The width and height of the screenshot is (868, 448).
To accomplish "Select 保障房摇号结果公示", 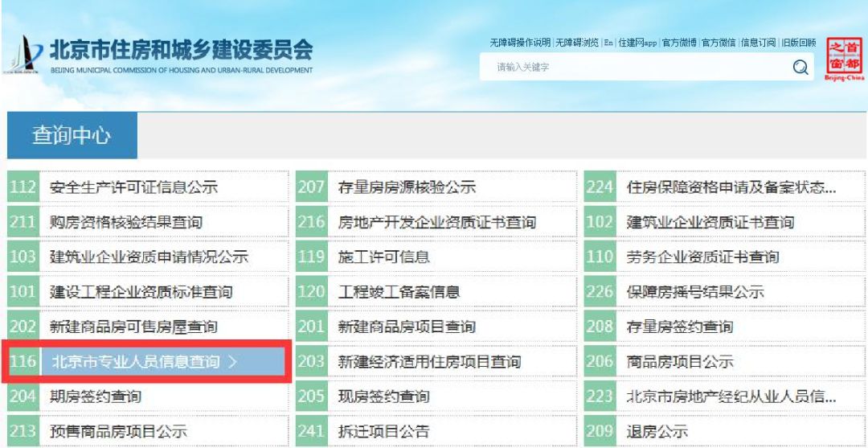I will [695, 292].
